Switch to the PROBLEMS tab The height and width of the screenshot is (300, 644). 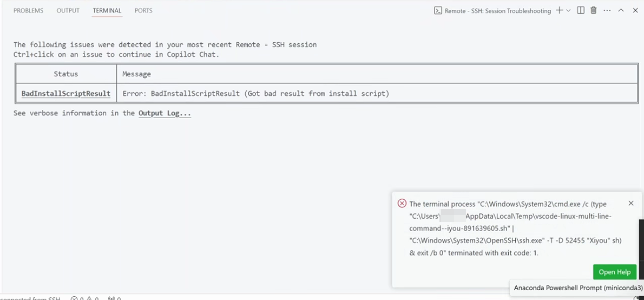pyautogui.click(x=28, y=10)
